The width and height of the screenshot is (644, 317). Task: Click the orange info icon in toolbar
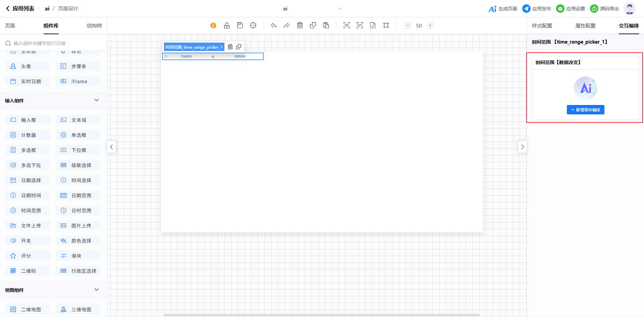tap(213, 25)
